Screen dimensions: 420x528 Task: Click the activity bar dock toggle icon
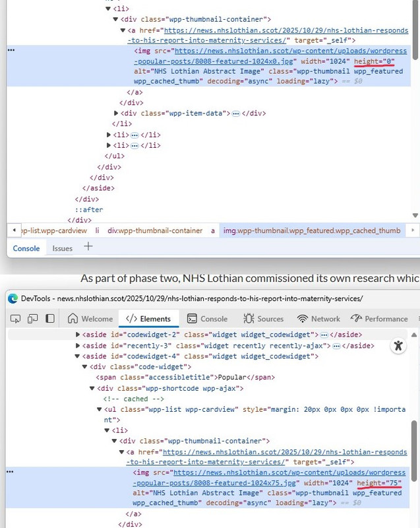[x=50, y=318]
